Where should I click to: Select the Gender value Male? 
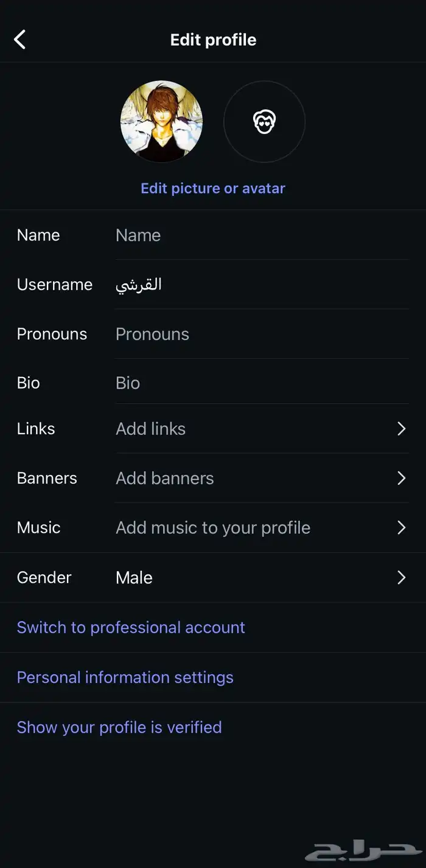pos(134,577)
